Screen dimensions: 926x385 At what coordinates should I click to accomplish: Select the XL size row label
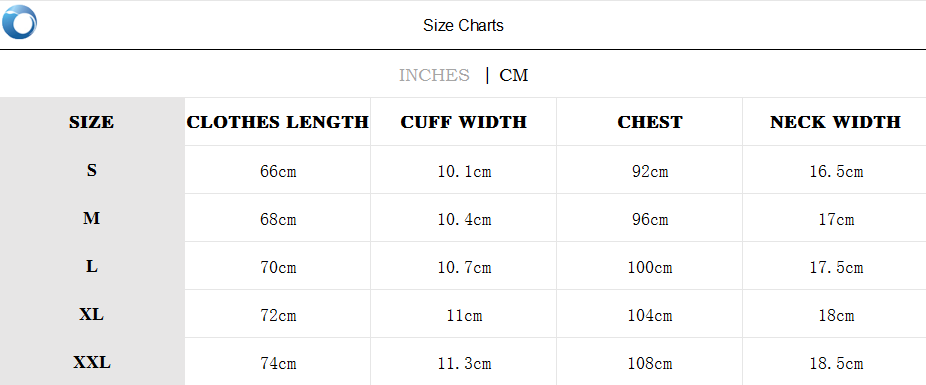coord(92,315)
